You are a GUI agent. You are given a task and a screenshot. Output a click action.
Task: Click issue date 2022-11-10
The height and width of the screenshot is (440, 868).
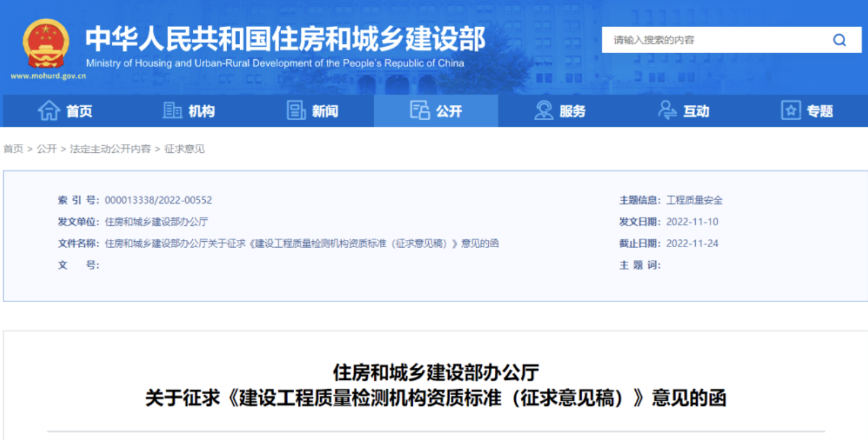(692, 222)
